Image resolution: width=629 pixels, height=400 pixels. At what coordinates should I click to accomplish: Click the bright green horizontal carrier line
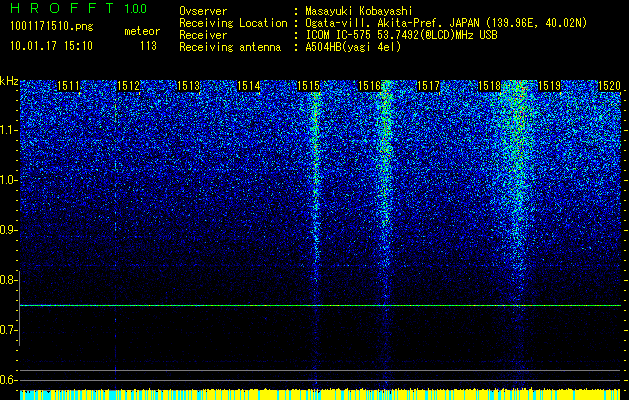pos(320,305)
